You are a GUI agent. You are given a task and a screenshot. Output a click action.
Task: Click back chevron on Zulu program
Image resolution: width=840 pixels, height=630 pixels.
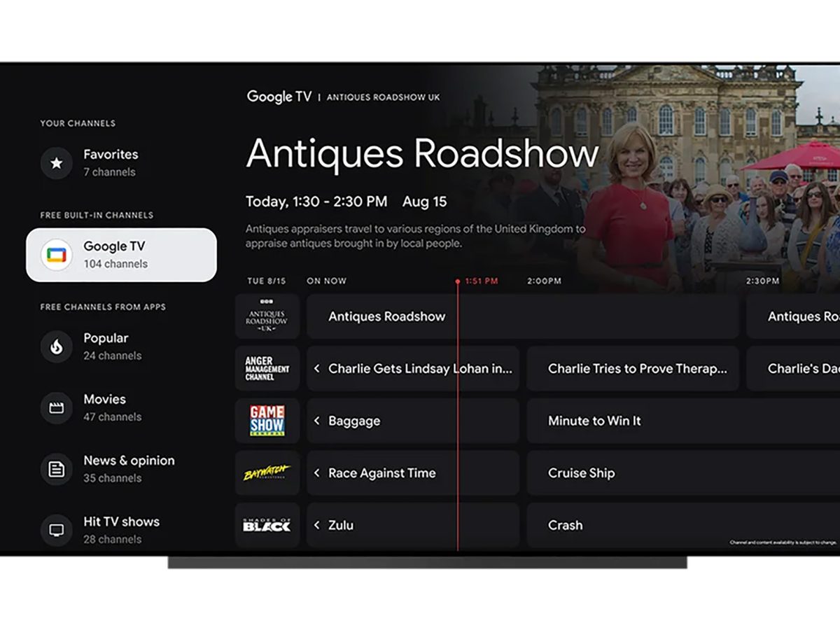pyautogui.click(x=316, y=525)
